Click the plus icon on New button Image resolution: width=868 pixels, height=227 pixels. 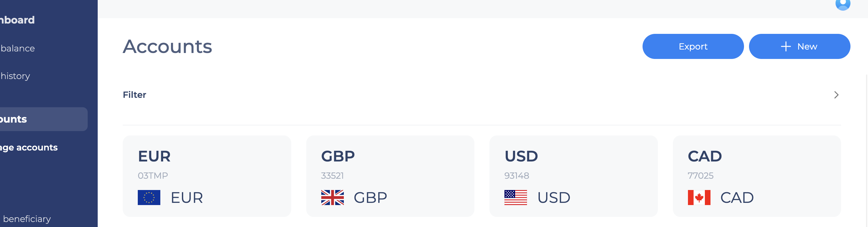[786, 46]
